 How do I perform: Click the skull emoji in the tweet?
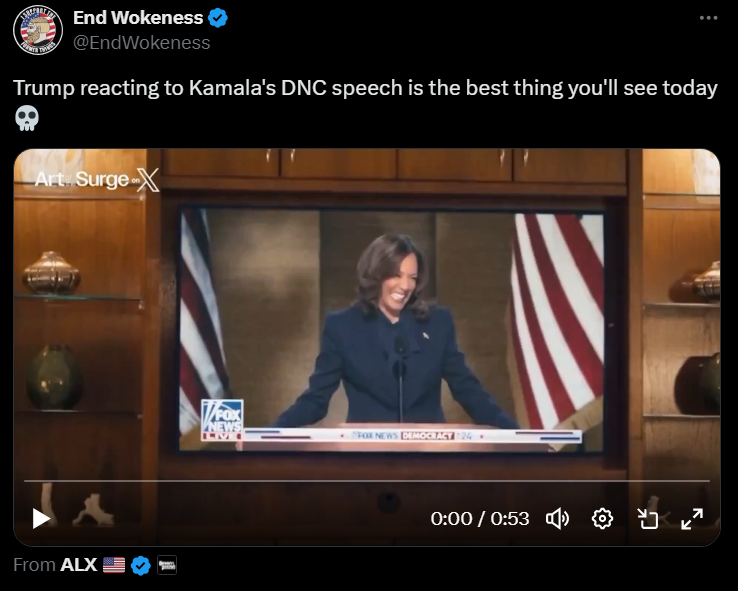click(x=27, y=118)
